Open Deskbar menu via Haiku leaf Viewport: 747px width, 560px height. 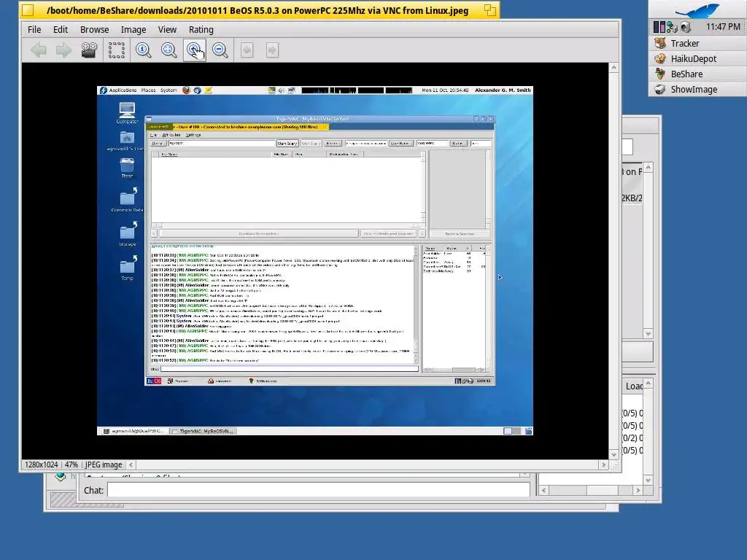[697, 10]
